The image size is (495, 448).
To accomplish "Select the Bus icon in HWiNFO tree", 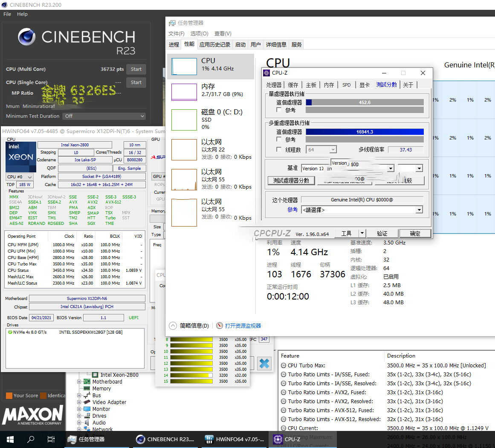I will 87,395.
